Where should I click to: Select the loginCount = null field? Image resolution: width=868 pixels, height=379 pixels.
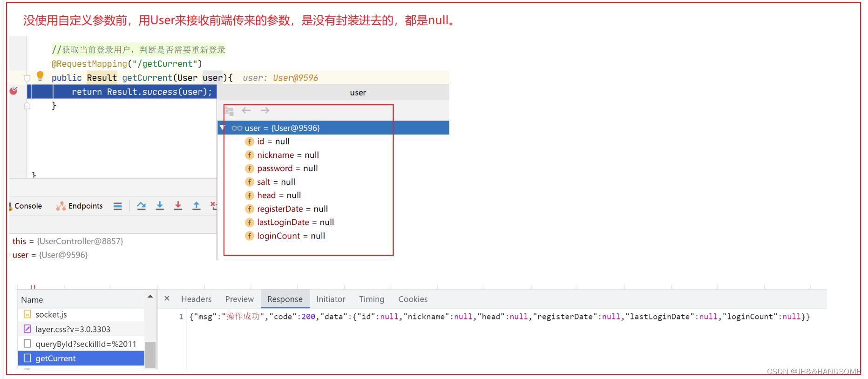tap(291, 236)
